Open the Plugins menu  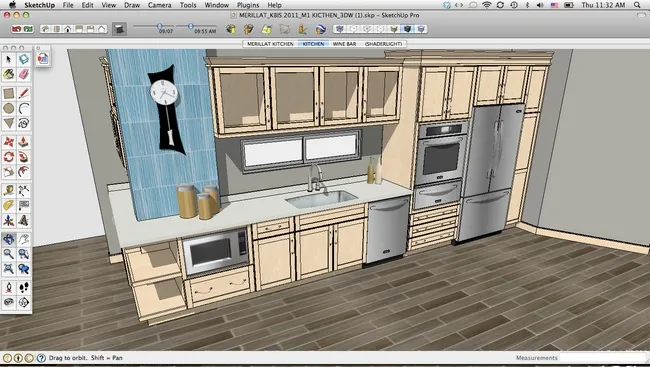(248, 5)
